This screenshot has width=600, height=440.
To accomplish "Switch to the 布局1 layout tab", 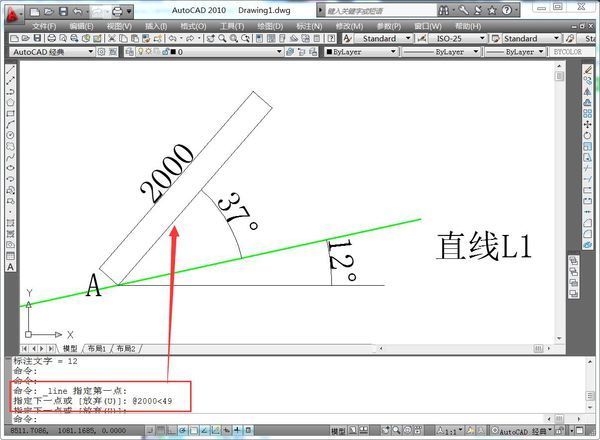I will tap(97, 349).
